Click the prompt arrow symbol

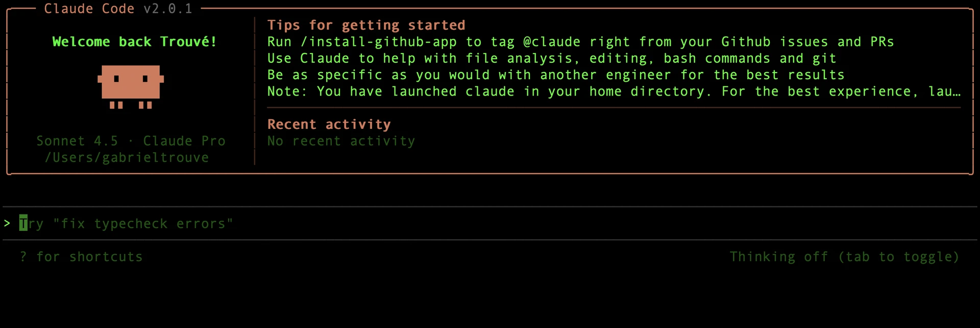click(x=7, y=223)
